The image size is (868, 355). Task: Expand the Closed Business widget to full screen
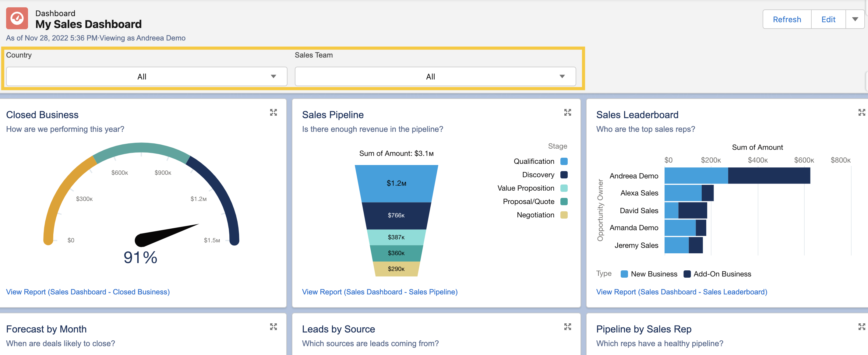tap(273, 112)
